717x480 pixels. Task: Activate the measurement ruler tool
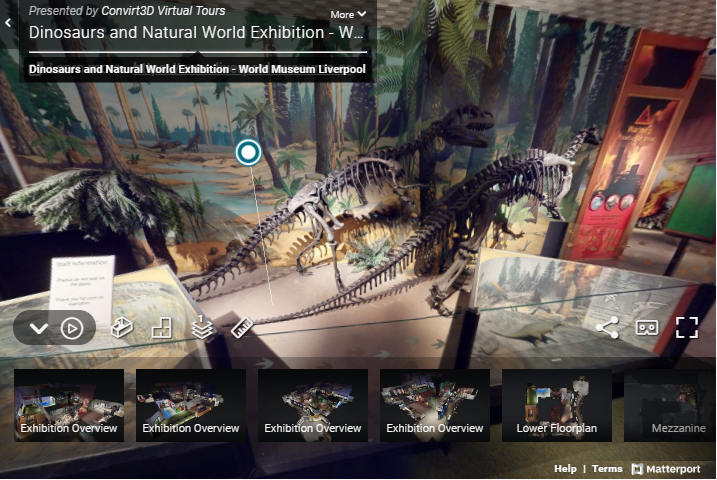click(x=241, y=328)
